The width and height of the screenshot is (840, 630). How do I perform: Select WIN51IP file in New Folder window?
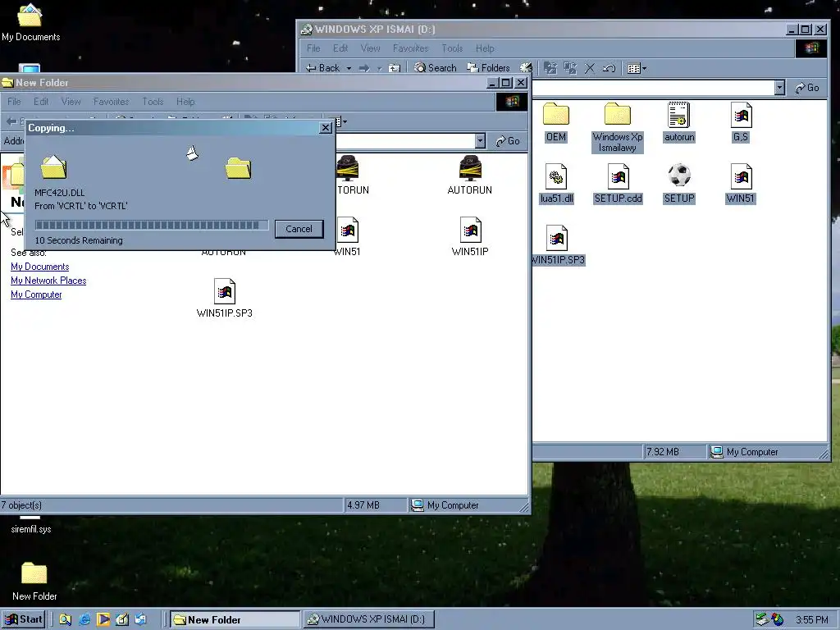[x=470, y=237]
